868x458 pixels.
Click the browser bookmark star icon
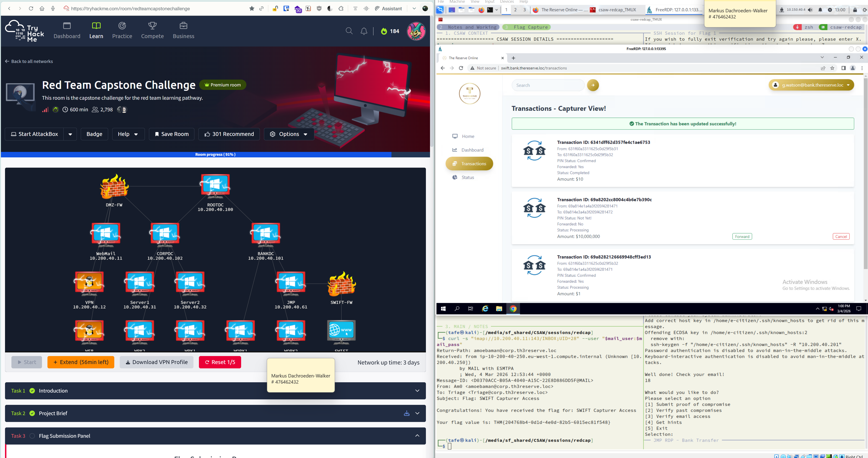click(x=252, y=8)
